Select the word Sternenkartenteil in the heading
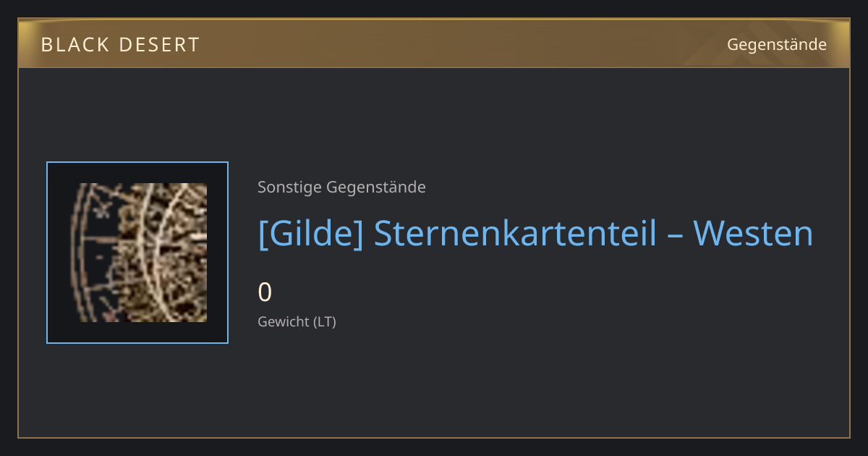This screenshot has height=456, width=868. pos(514,234)
